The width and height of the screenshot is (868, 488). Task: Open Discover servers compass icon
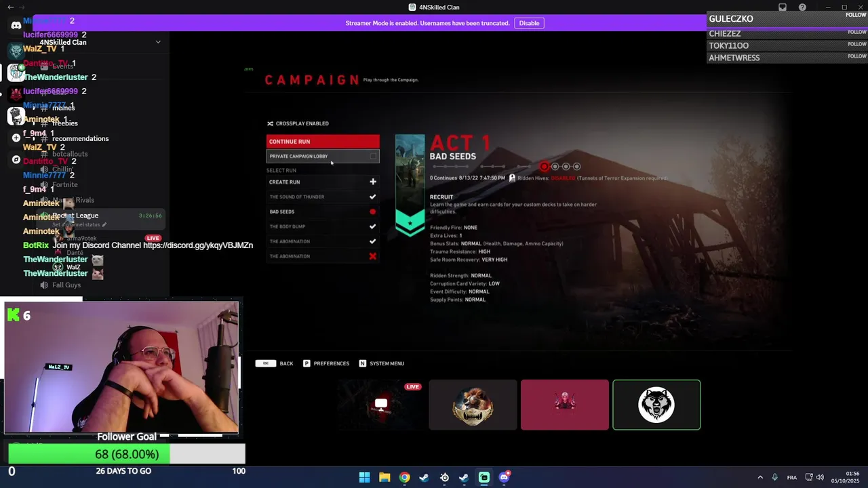(16, 159)
